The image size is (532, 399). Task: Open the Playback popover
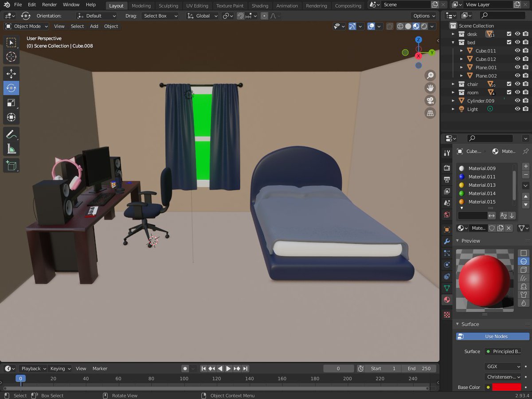[x=34, y=368]
